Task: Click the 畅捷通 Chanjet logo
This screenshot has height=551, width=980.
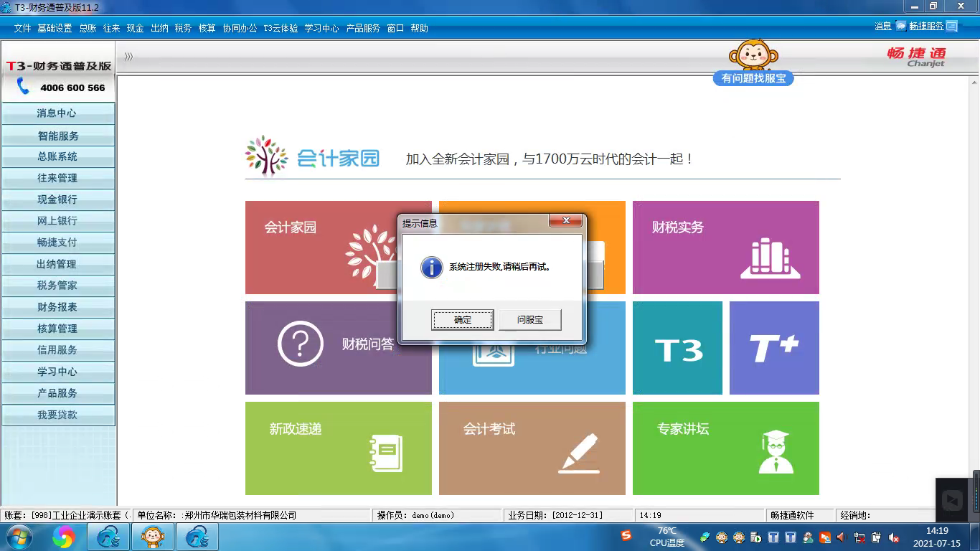Action: click(x=917, y=57)
